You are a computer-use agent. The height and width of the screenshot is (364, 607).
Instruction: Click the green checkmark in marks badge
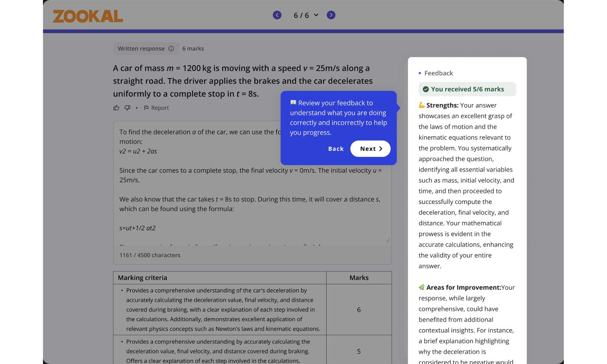(426, 89)
